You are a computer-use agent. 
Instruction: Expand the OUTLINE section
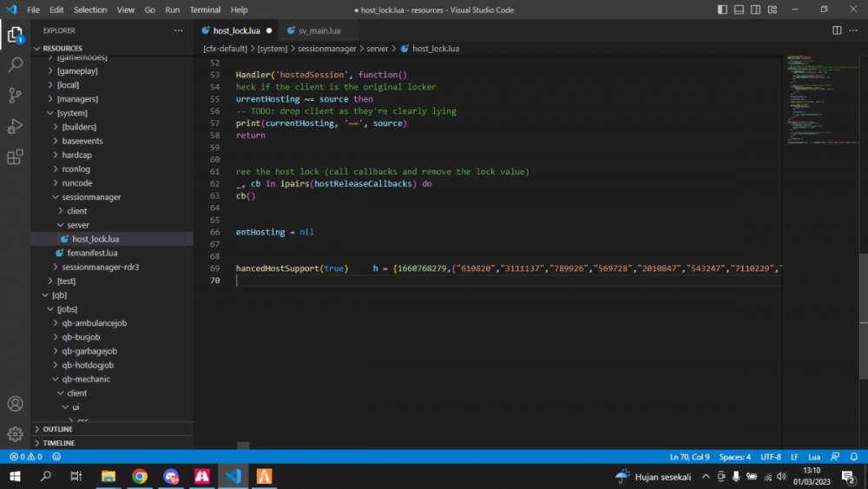click(x=57, y=429)
